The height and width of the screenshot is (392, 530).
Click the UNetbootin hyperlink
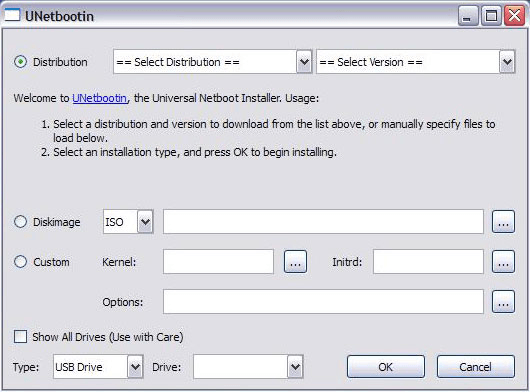point(100,98)
